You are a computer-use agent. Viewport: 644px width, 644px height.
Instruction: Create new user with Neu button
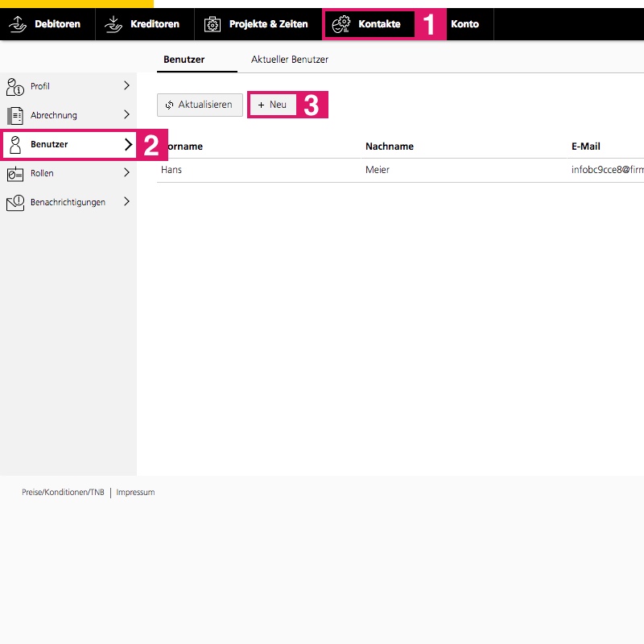point(272,105)
